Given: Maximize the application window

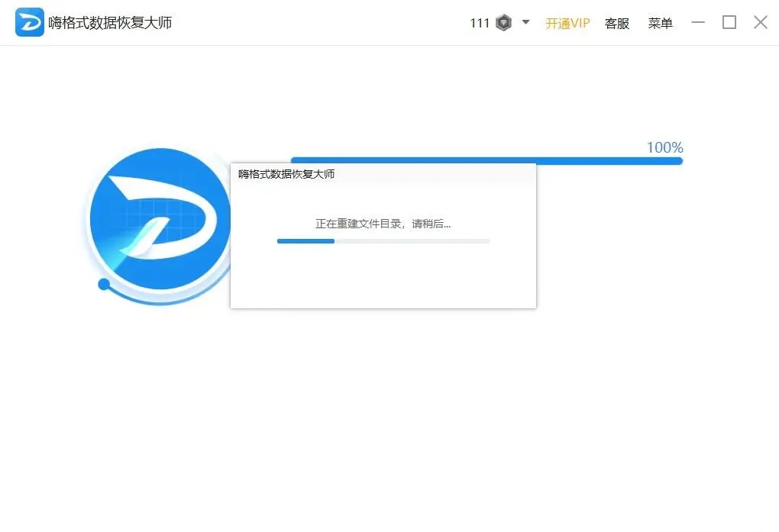Looking at the screenshot, I should [729, 22].
